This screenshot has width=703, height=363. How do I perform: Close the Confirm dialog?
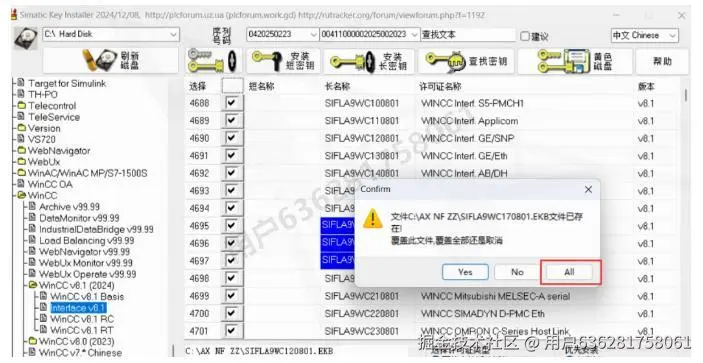[588, 190]
